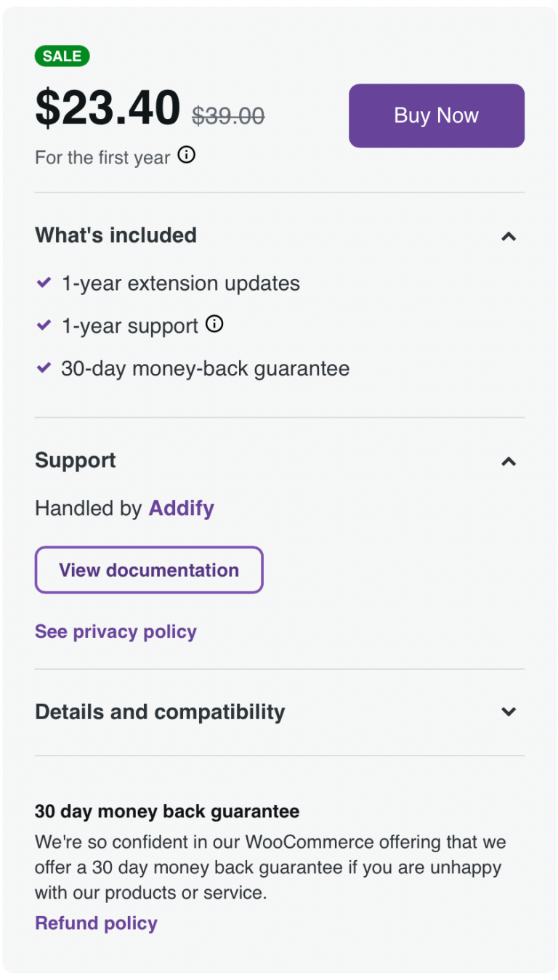Click the checkmark beside 1-year extension updates
Image resolution: width=558 pixels, height=980 pixels.
(x=44, y=283)
